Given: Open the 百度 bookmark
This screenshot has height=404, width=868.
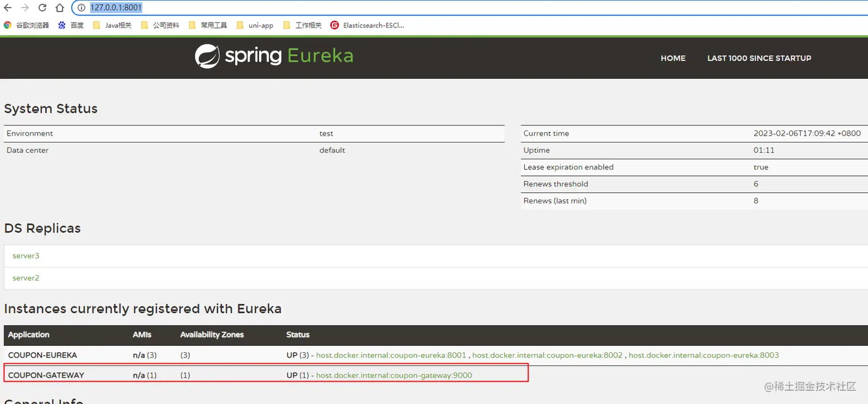Looking at the screenshot, I should click(71, 25).
